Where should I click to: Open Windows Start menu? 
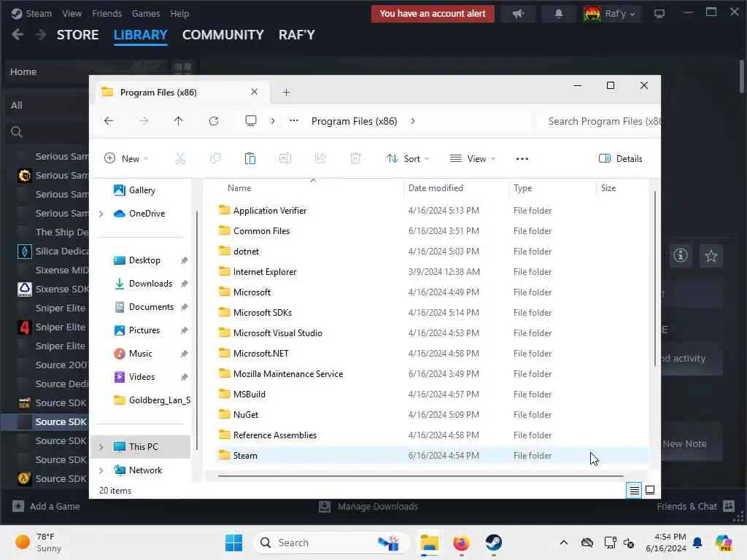pyautogui.click(x=234, y=542)
